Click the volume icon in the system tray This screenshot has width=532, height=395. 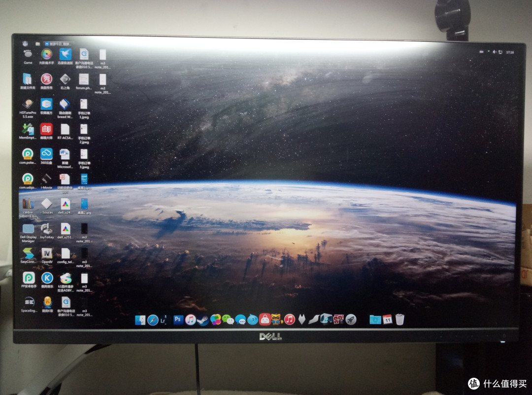(x=495, y=52)
